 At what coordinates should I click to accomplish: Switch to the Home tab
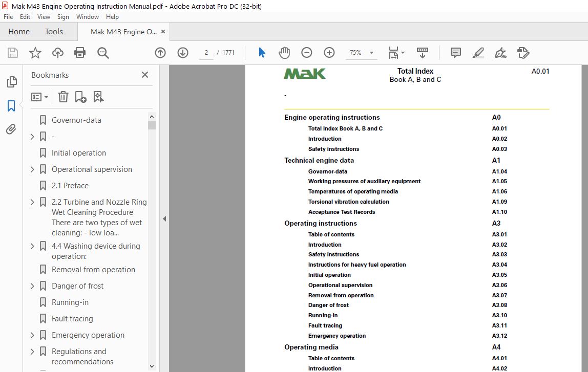click(x=19, y=32)
